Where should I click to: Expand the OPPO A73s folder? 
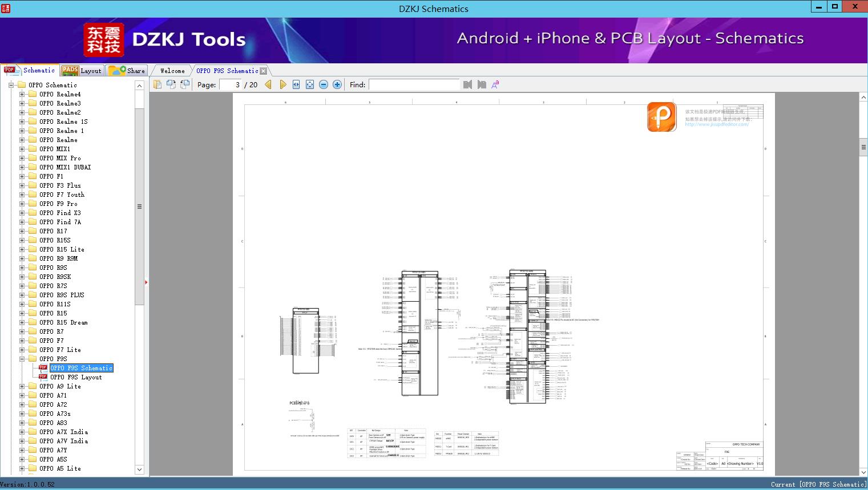click(22, 414)
